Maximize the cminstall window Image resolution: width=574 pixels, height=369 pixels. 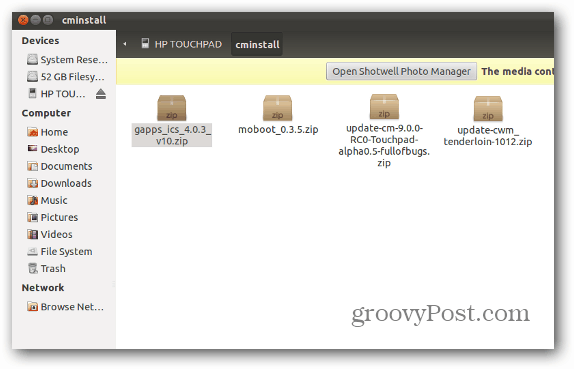[x=48, y=20]
